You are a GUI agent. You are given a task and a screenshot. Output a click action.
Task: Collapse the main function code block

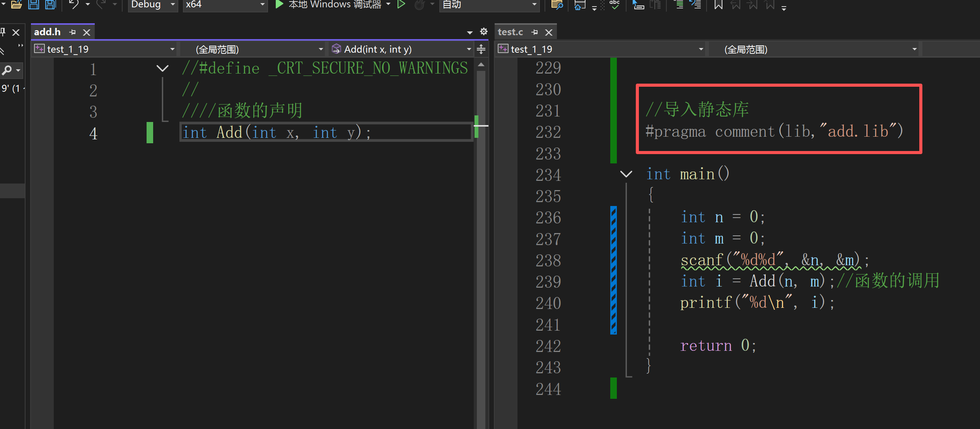[x=626, y=174]
